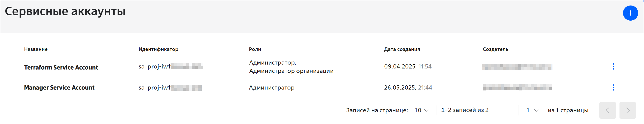Open actions menu for Terraform Service Account
Image resolution: width=644 pixels, height=124 pixels.
click(613, 66)
